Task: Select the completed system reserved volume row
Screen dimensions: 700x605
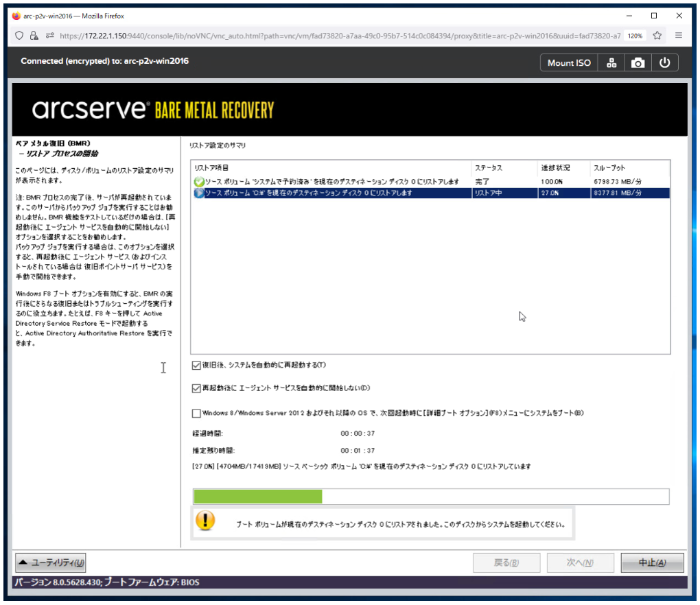Action: click(431, 182)
